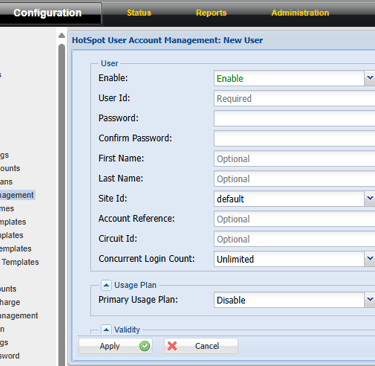Image resolution: width=375 pixels, height=366 pixels.
Task: Collapse the Usage Plan section arrow icon
Action: (x=106, y=285)
